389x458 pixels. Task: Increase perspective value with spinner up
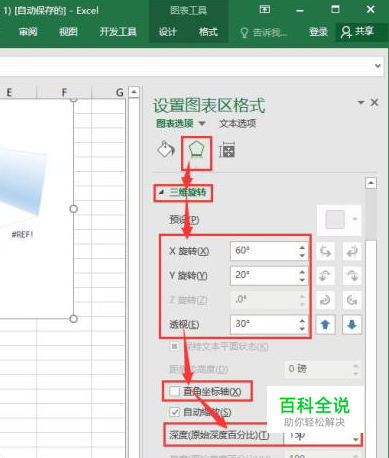pyautogui.click(x=302, y=321)
